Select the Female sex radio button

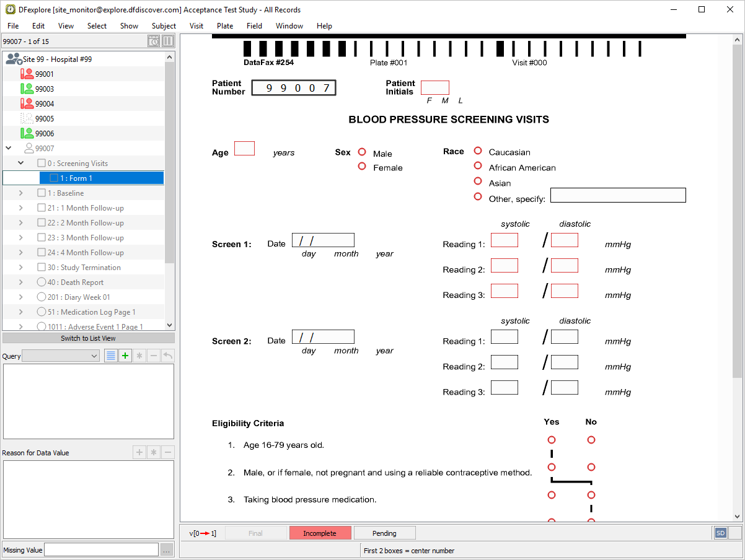coord(362,167)
